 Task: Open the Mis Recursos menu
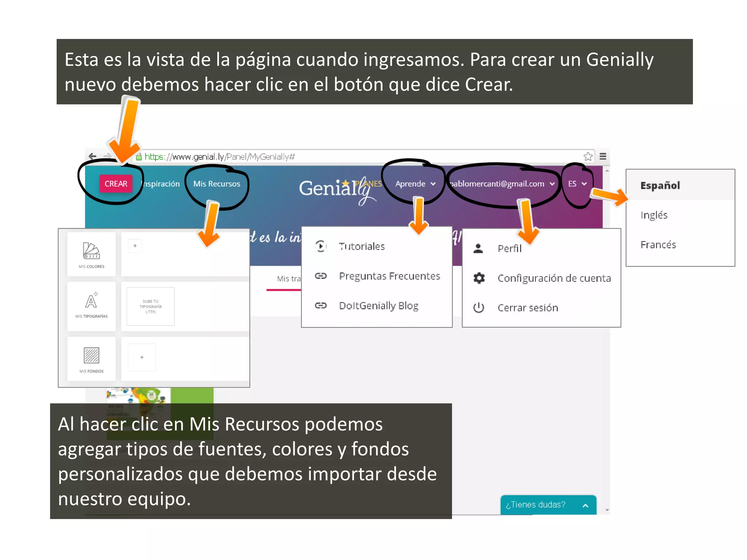pyautogui.click(x=217, y=184)
